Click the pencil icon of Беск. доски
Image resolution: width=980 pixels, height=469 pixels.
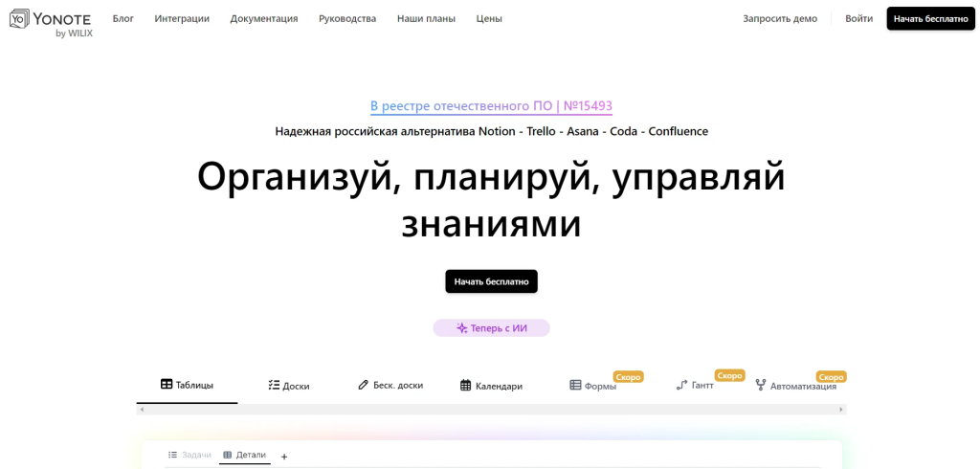[363, 385]
